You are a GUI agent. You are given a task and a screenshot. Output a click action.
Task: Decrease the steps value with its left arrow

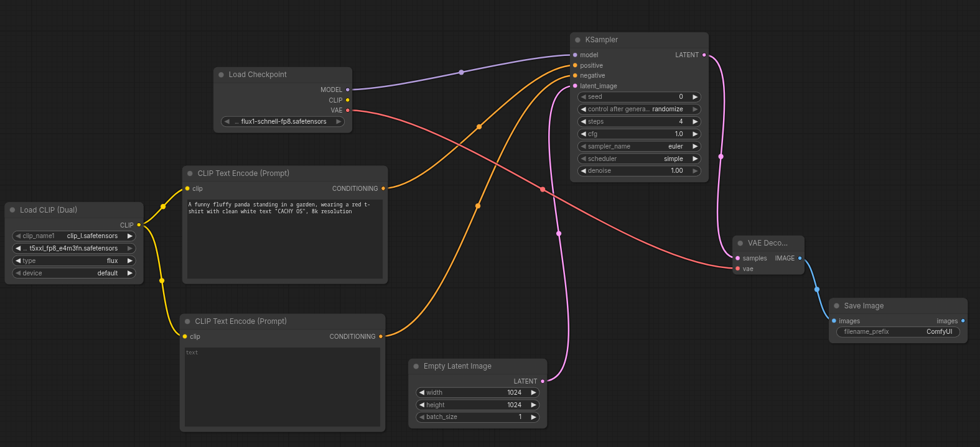583,121
